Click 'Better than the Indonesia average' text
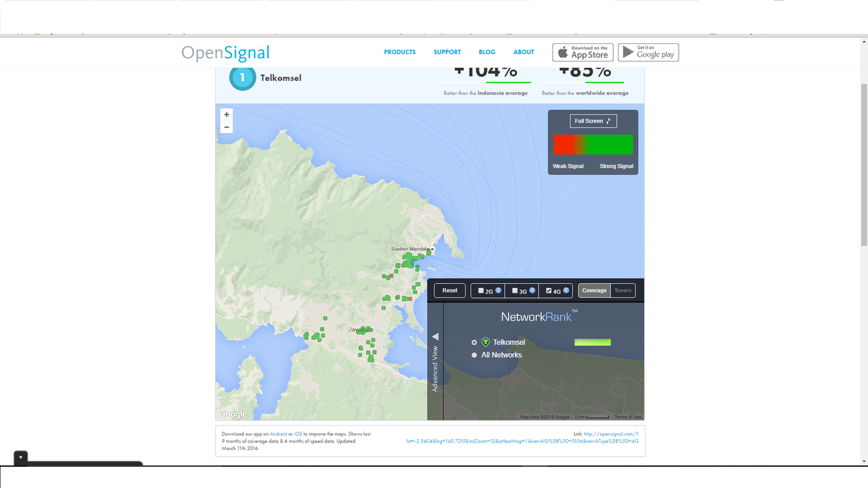The width and height of the screenshot is (868, 488). pos(486,93)
